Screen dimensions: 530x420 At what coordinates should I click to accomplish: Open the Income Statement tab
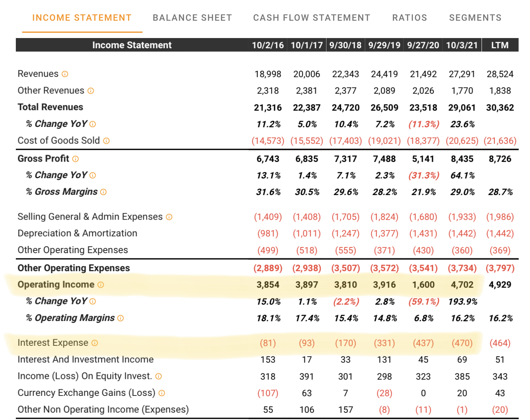(82, 18)
